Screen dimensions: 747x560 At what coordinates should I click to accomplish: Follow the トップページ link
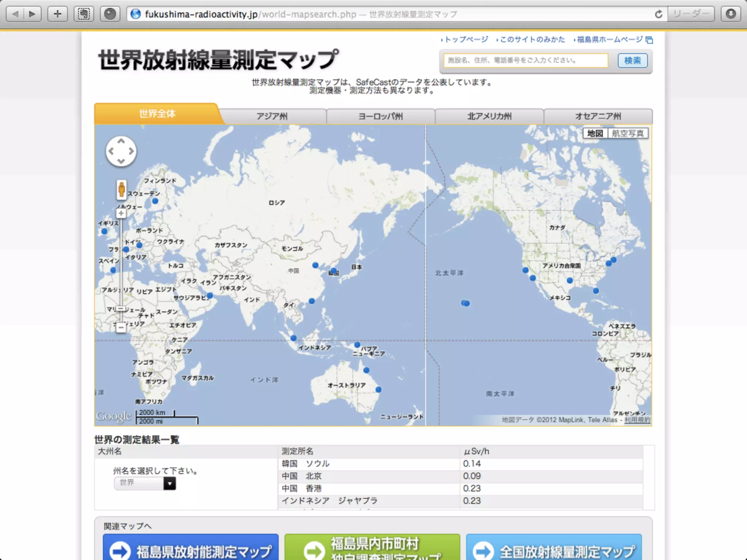(466, 39)
